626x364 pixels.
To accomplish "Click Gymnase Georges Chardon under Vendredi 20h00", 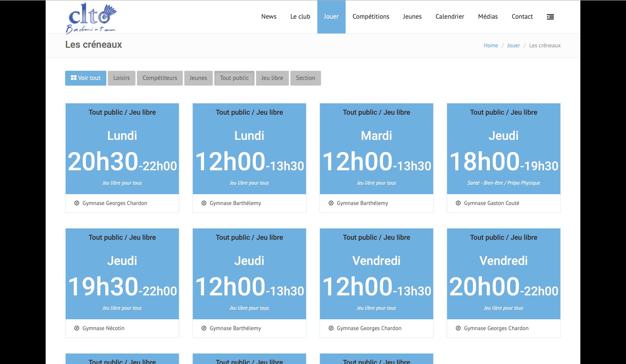I will 496,328.
